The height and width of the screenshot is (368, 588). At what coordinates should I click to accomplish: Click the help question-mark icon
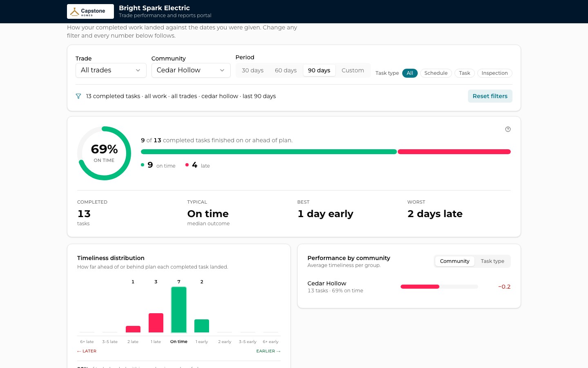[508, 129]
